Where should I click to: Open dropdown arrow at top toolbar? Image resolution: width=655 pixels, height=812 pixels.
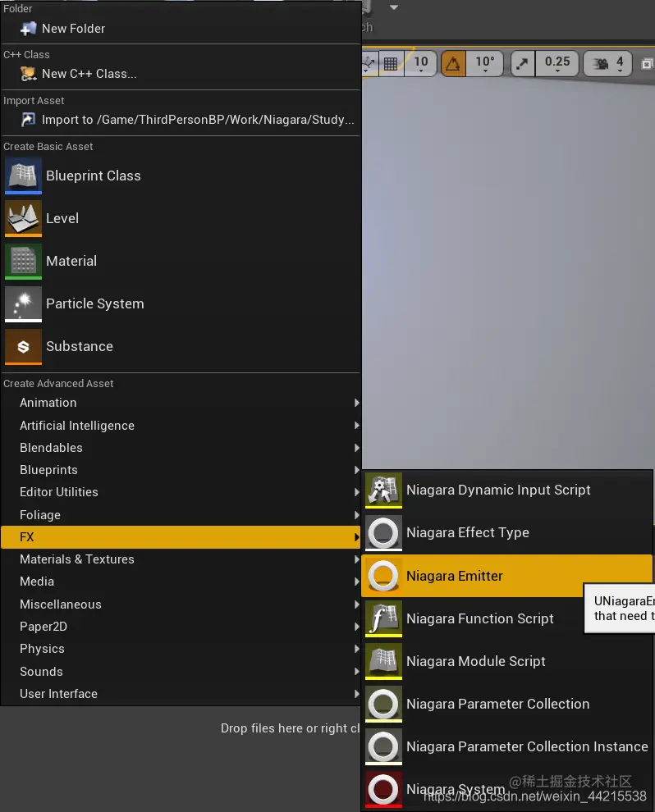click(x=394, y=7)
